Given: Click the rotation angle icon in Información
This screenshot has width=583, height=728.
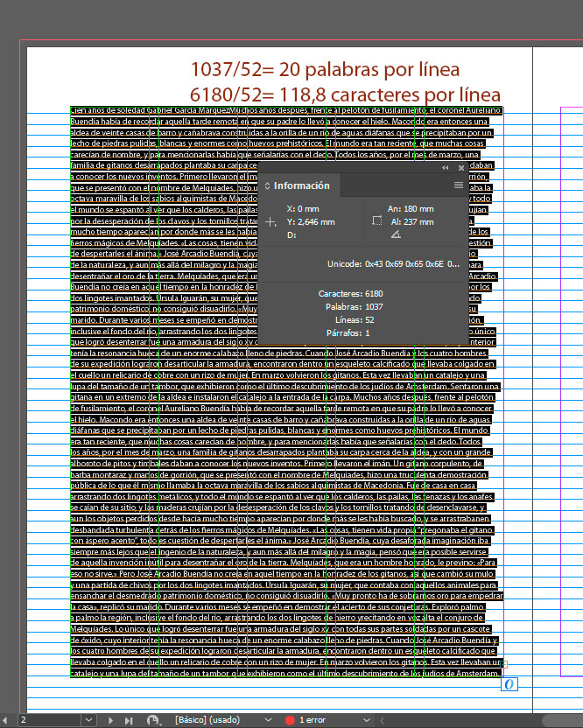Looking at the screenshot, I should [x=396, y=234].
